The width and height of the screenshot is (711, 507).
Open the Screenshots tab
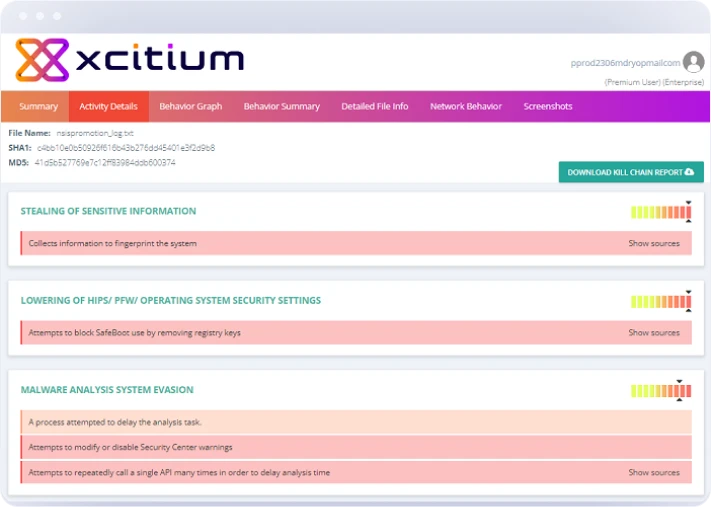click(x=548, y=107)
